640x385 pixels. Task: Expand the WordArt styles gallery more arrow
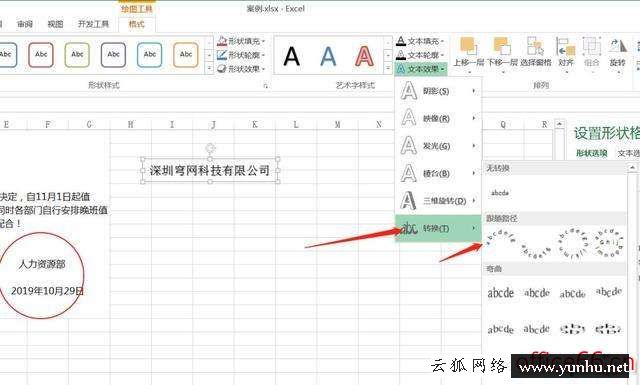click(388, 69)
